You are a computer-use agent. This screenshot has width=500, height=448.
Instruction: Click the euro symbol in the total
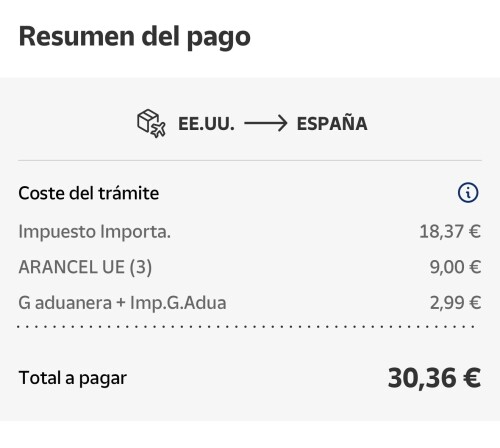coord(472,378)
